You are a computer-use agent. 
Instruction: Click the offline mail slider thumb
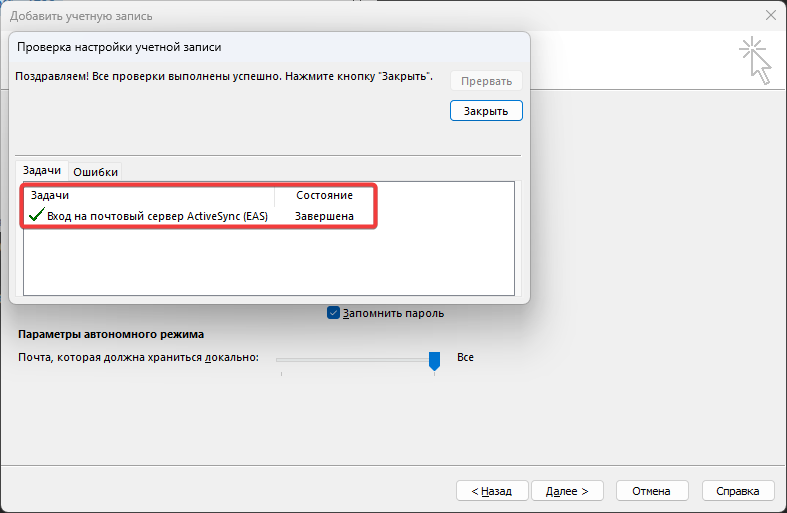coord(434,359)
